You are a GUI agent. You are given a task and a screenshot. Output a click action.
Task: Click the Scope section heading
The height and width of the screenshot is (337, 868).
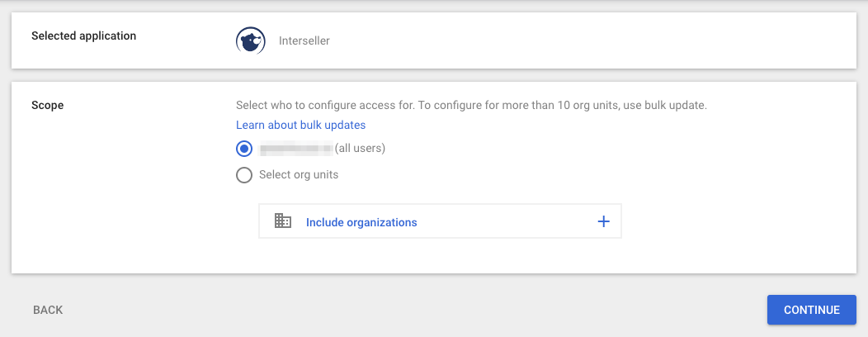(48, 105)
